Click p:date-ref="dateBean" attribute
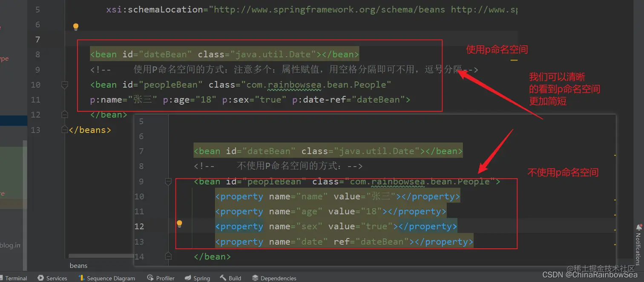 [x=348, y=100]
